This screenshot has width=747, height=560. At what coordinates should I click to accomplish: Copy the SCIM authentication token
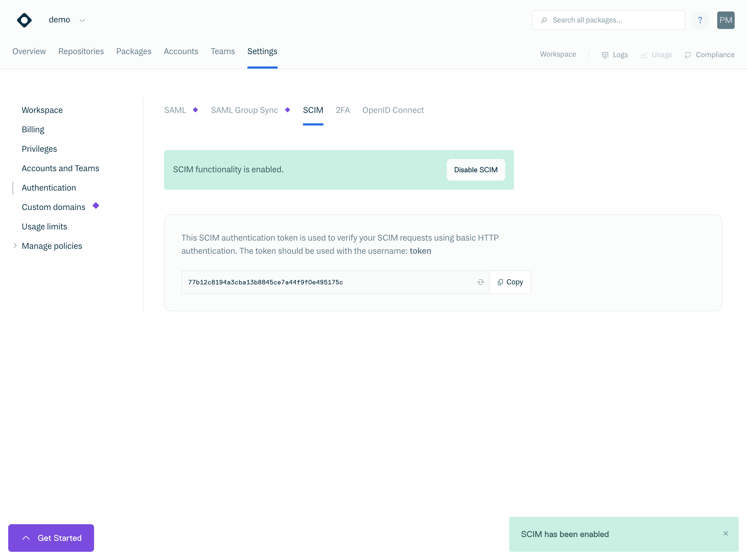pos(510,282)
